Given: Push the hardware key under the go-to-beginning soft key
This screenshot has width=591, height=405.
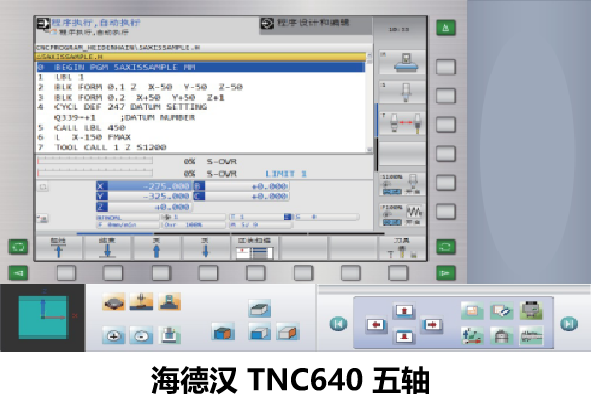Looking at the screenshot, I should [66, 273].
